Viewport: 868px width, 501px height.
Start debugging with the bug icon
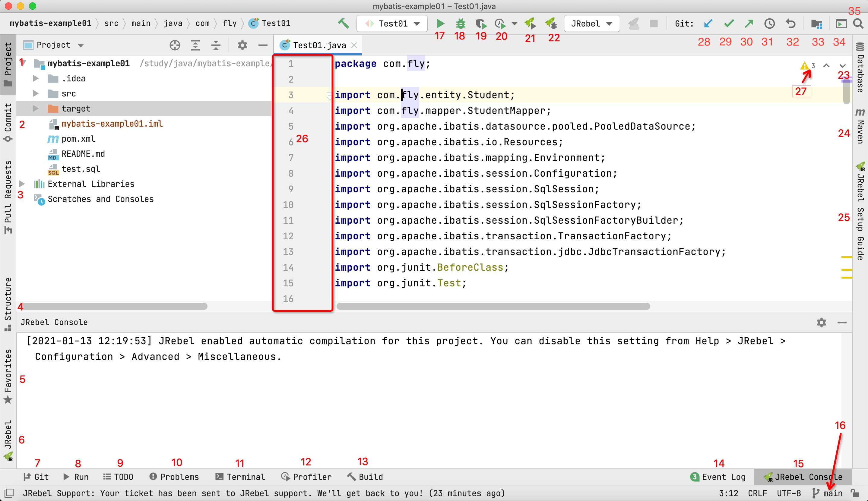[461, 24]
